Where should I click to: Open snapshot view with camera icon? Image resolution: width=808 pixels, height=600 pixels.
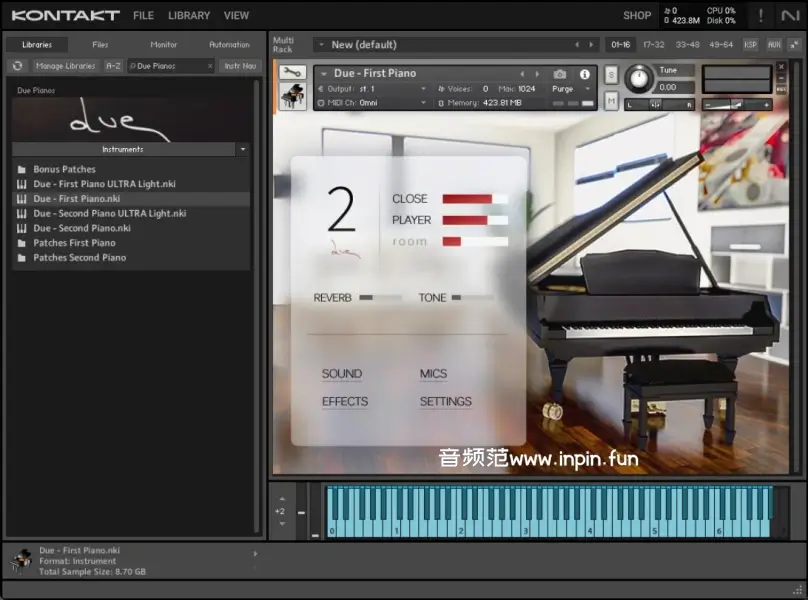(560, 74)
